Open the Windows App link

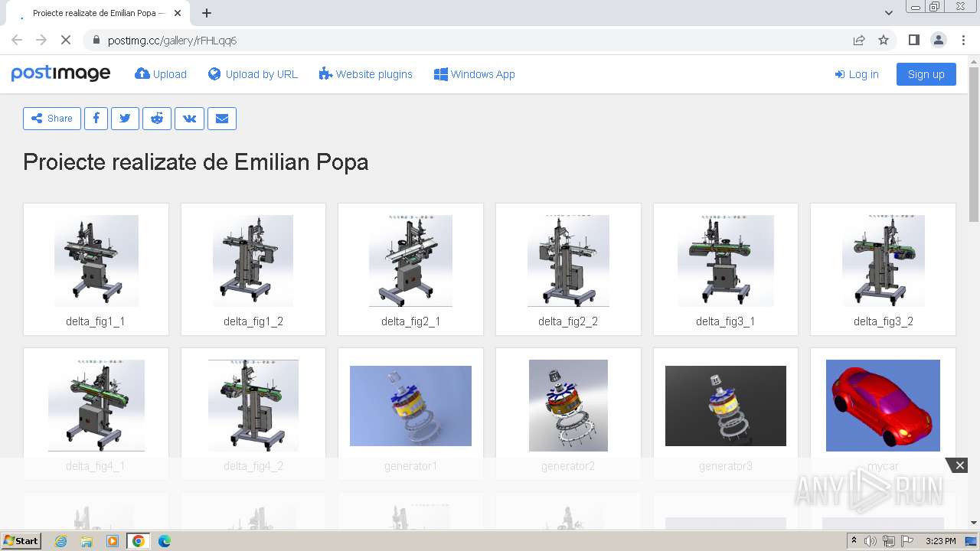[474, 74]
